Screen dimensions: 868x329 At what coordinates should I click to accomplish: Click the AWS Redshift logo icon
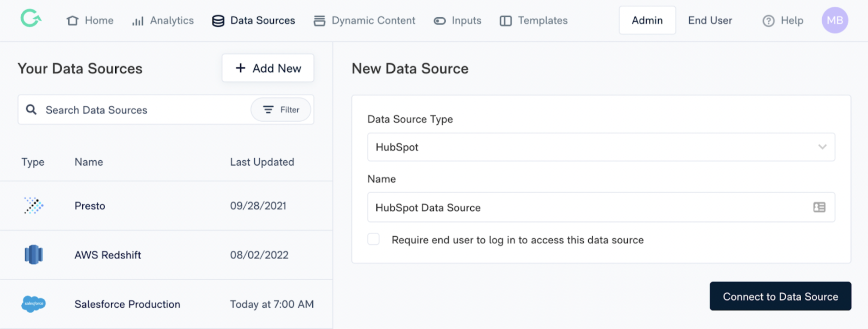(34, 254)
